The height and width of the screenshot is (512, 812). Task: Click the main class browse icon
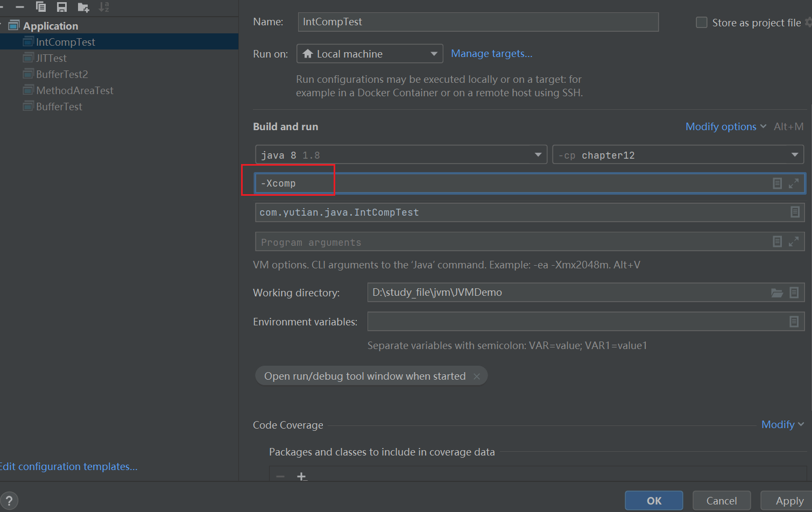coord(795,212)
